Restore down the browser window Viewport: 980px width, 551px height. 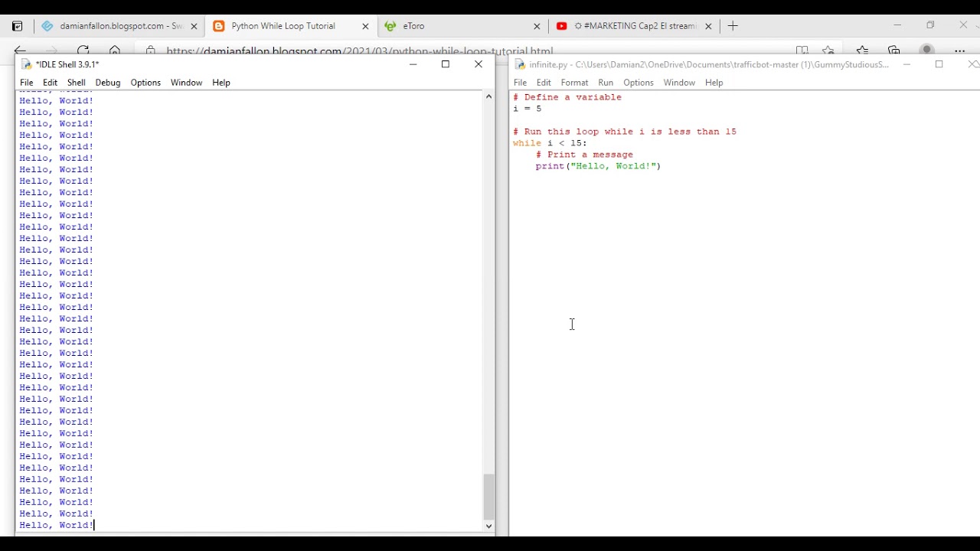(x=930, y=25)
